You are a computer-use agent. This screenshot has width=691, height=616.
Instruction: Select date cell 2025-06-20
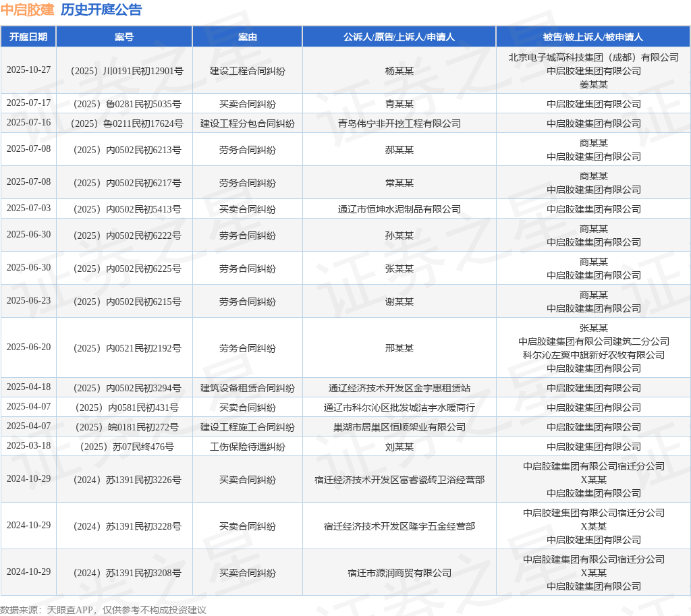click(x=28, y=347)
